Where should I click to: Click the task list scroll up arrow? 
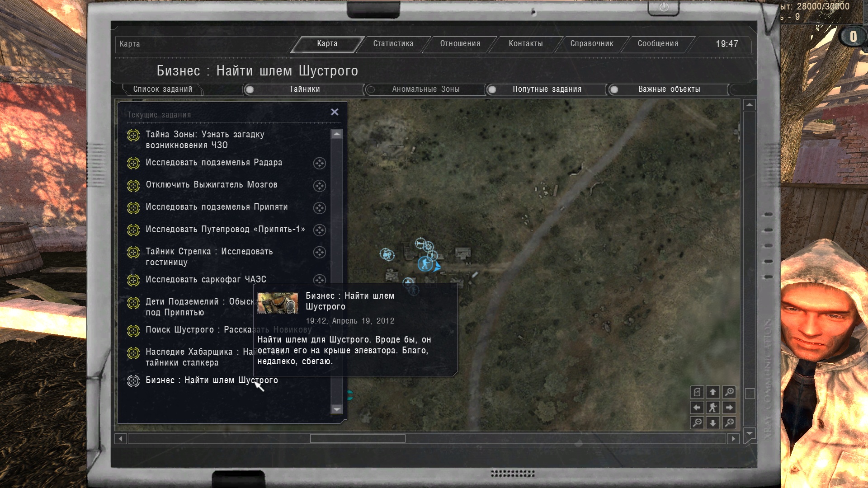click(337, 134)
